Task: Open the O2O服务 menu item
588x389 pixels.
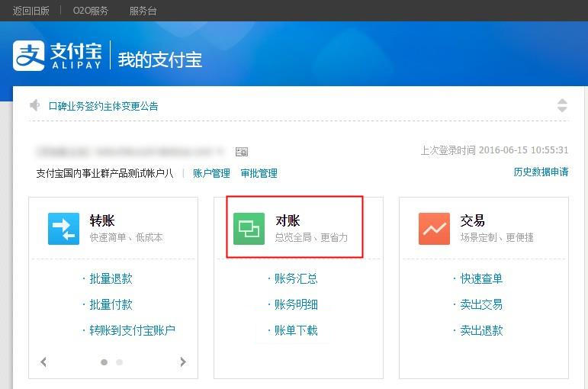Action: 91,11
